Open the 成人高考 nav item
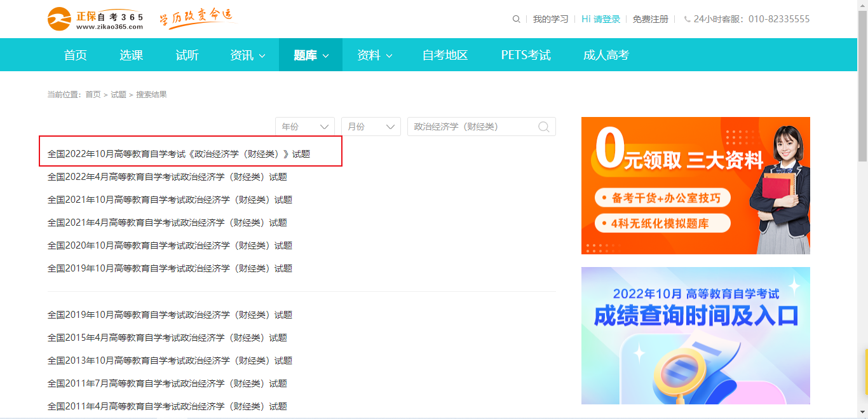 (606, 55)
